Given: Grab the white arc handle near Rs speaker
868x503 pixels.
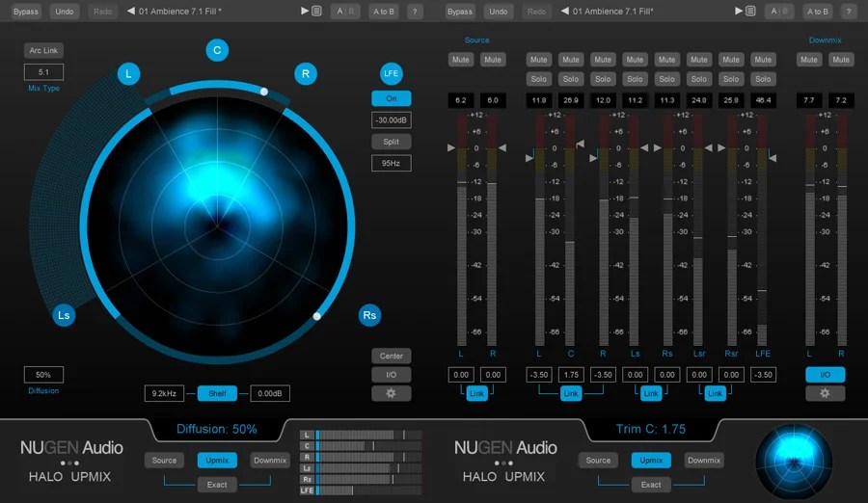Looking at the screenshot, I should (316, 316).
